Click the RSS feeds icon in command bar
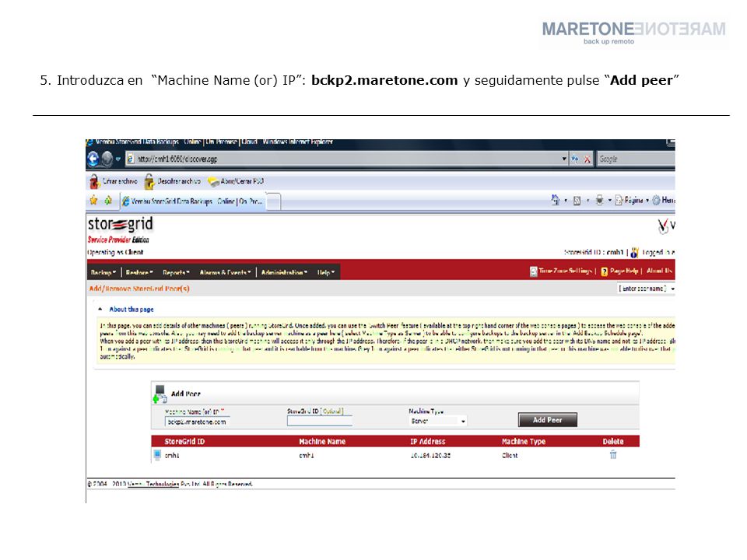Screen dimensions: 747x560 [x=577, y=201]
